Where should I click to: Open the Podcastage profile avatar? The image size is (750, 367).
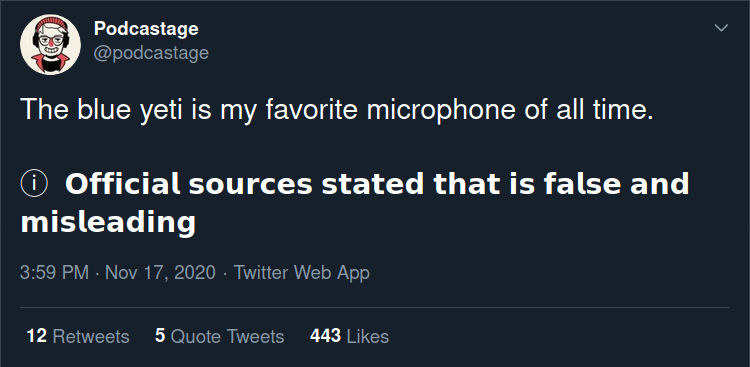tap(50, 44)
